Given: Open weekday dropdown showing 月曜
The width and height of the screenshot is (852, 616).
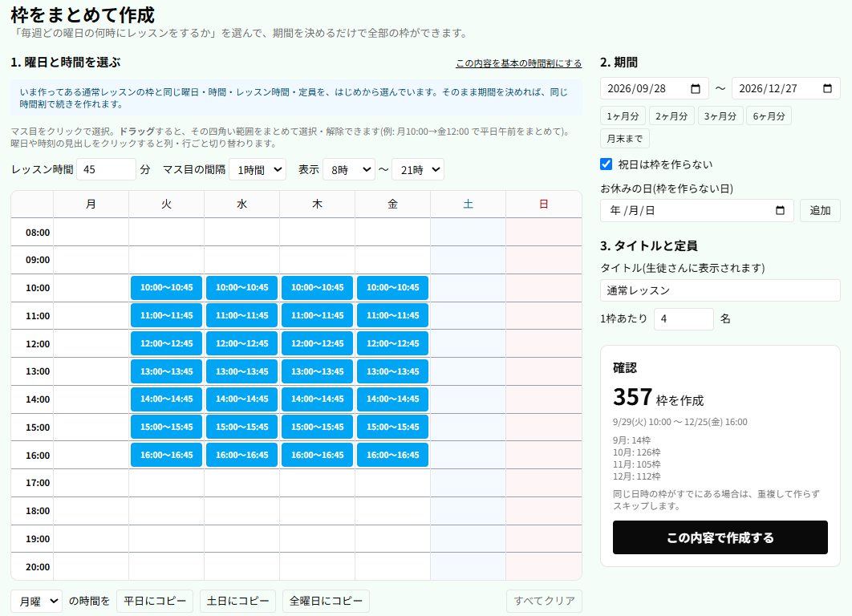Looking at the screenshot, I should [36, 602].
